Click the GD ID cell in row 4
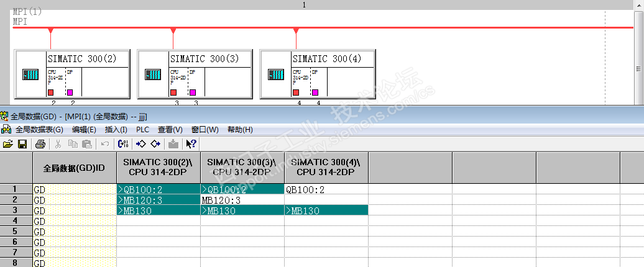The height and width of the screenshot is (267, 644). tap(75, 222)
